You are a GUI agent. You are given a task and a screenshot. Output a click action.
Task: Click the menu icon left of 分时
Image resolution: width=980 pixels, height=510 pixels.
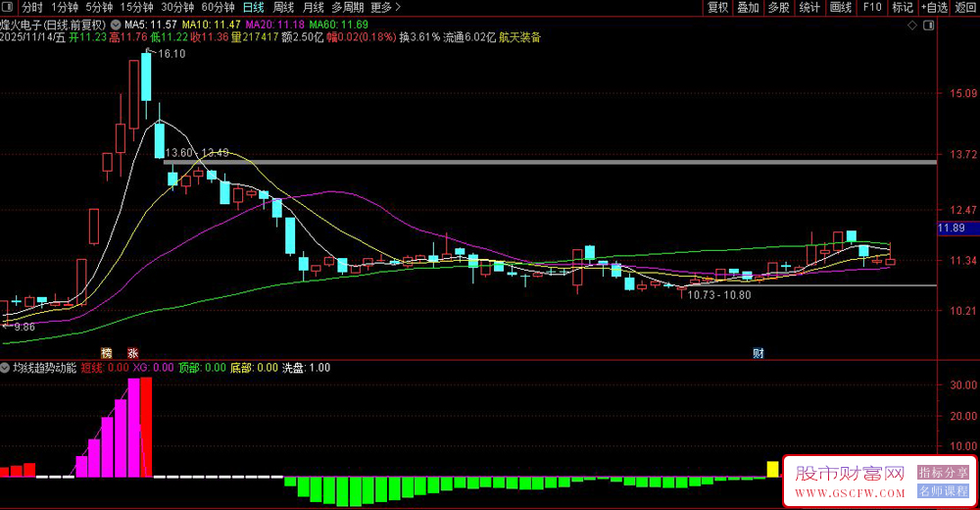(x=9, y=7)
